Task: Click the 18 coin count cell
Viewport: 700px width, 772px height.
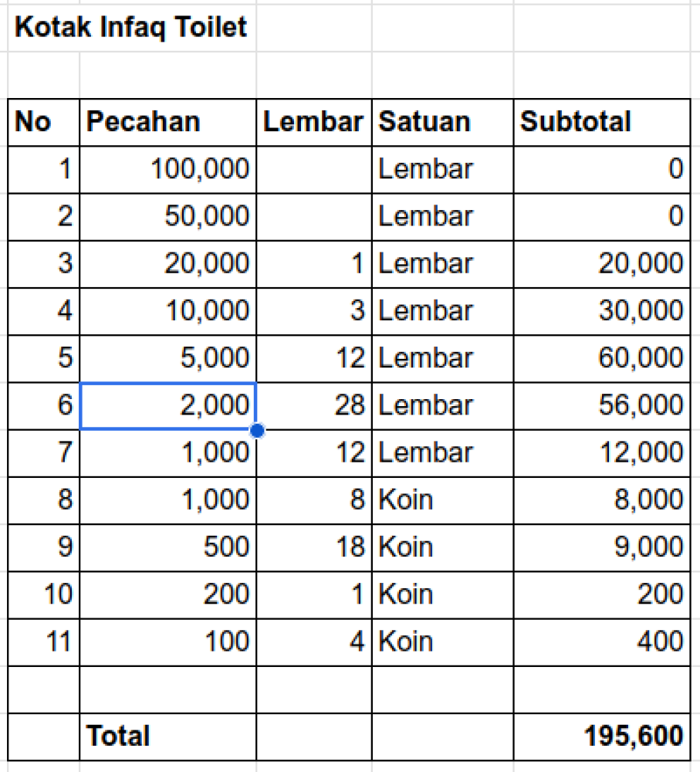Action: tap(313, 547)
